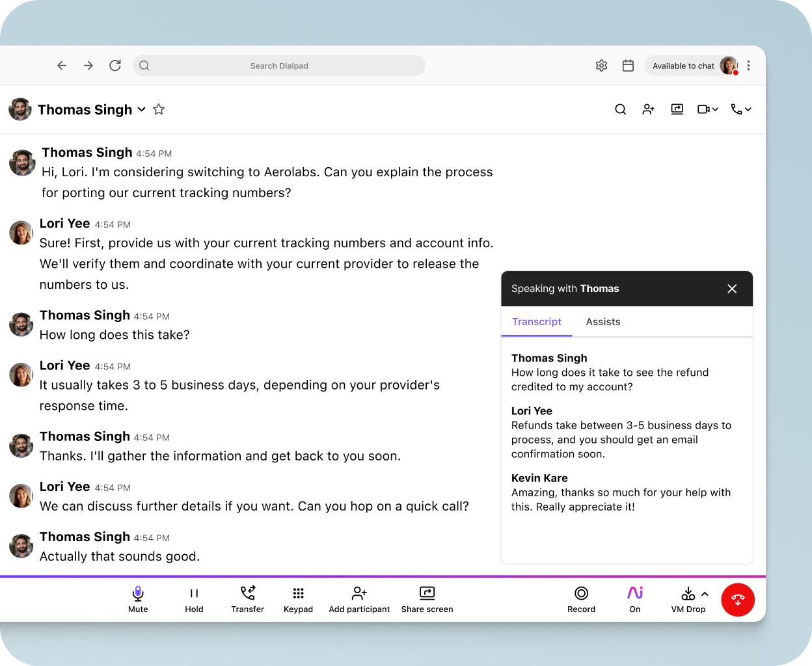Start a video meeting with Thomas Singh

point(703,109)
